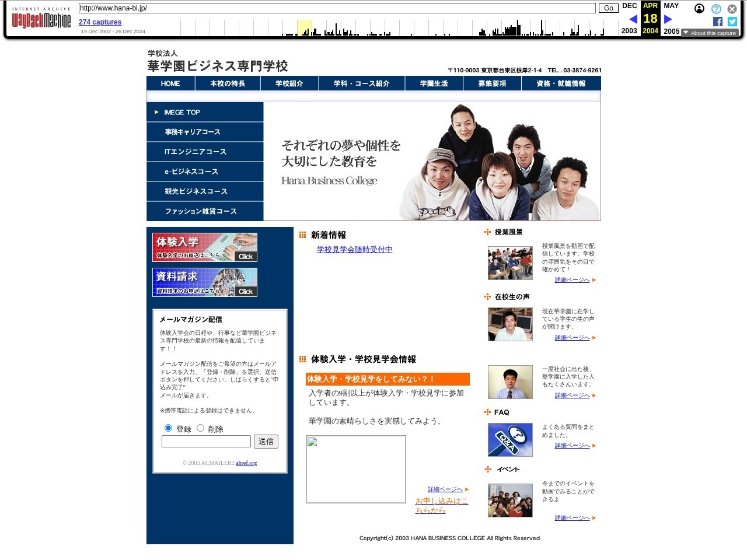Select the 登録 radio button
Screen dimensions: 747x560
[x=168, y=428]
